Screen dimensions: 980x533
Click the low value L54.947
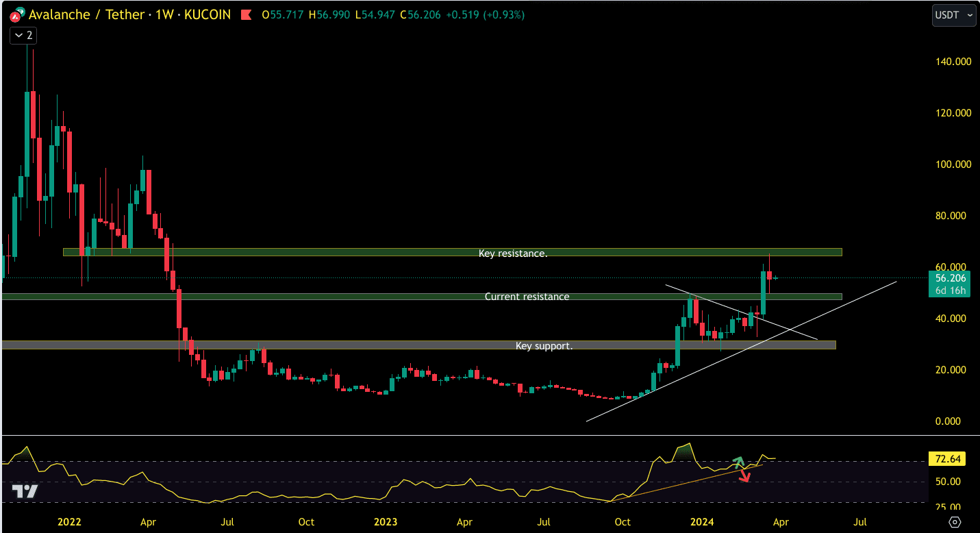coord(375,14)
